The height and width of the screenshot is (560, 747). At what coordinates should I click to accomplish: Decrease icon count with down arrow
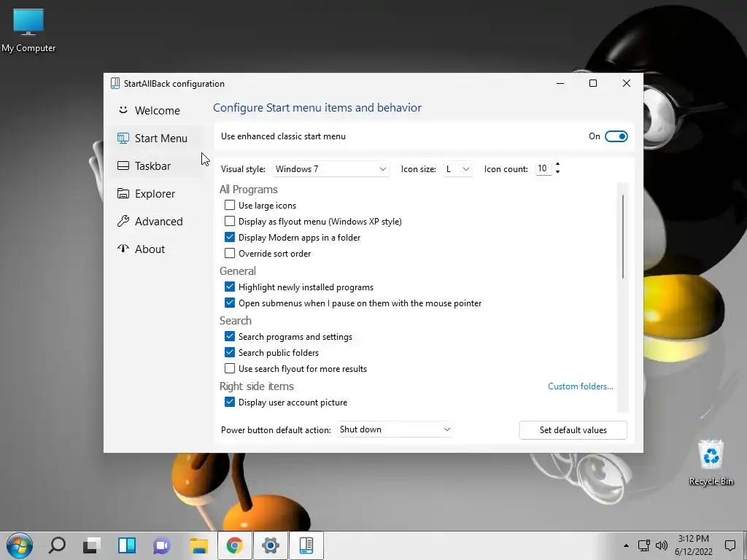pos(557,172)
